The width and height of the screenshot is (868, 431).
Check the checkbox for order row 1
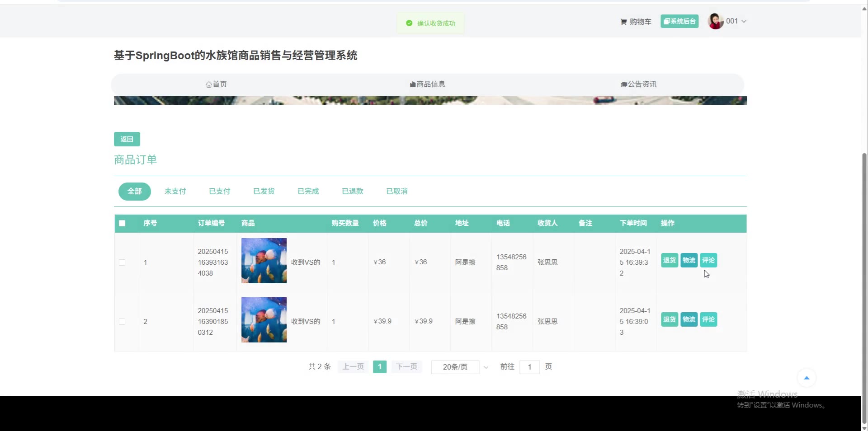(x=122, y=262)
